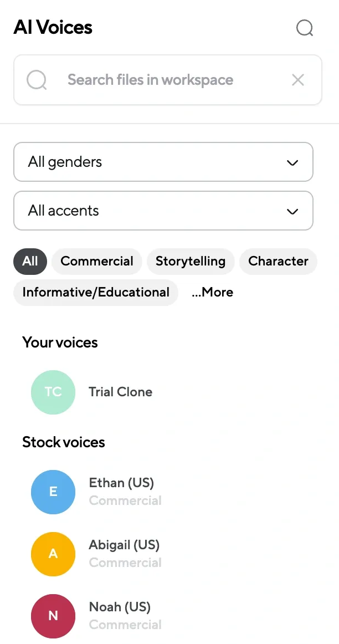The width and height of the screenshot is (339, 644).
Task: Click Noah's red avatar circle
Action: pyautogui.click(x=53, y=616)
